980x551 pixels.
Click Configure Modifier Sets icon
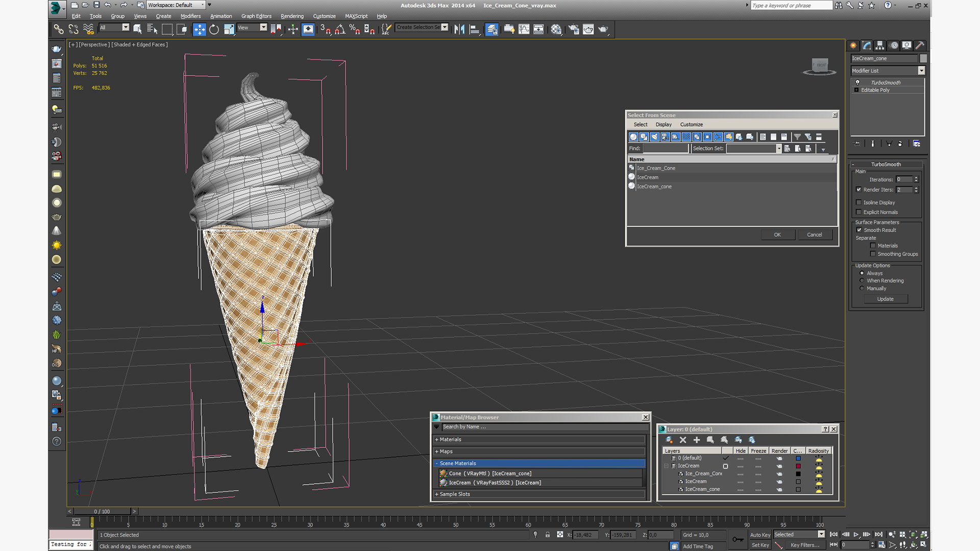[917, 144]
